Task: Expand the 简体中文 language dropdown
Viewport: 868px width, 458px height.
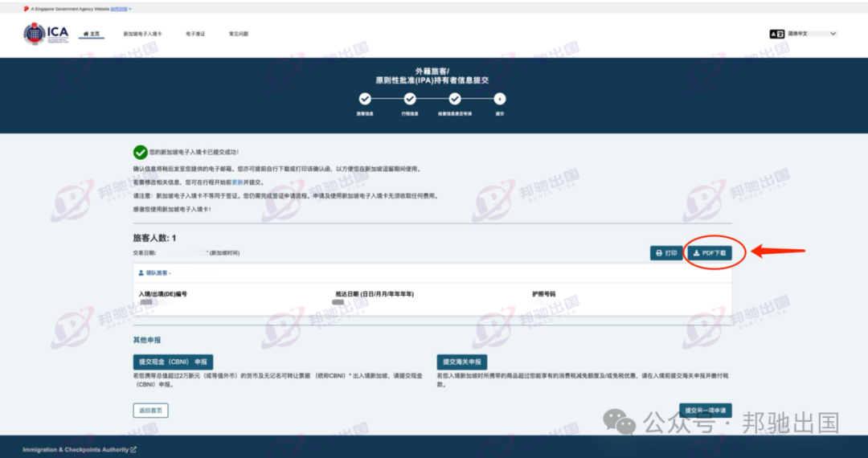Action: pos(813,34)
